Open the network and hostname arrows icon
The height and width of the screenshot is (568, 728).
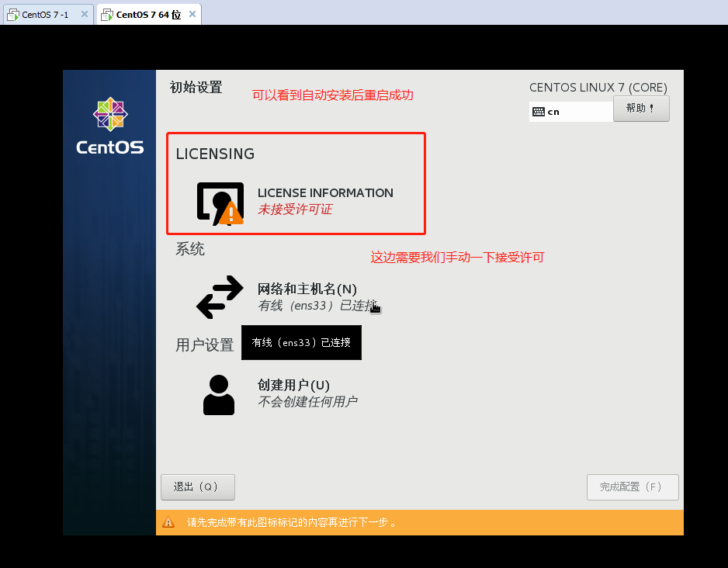click(x=220, y=297)
